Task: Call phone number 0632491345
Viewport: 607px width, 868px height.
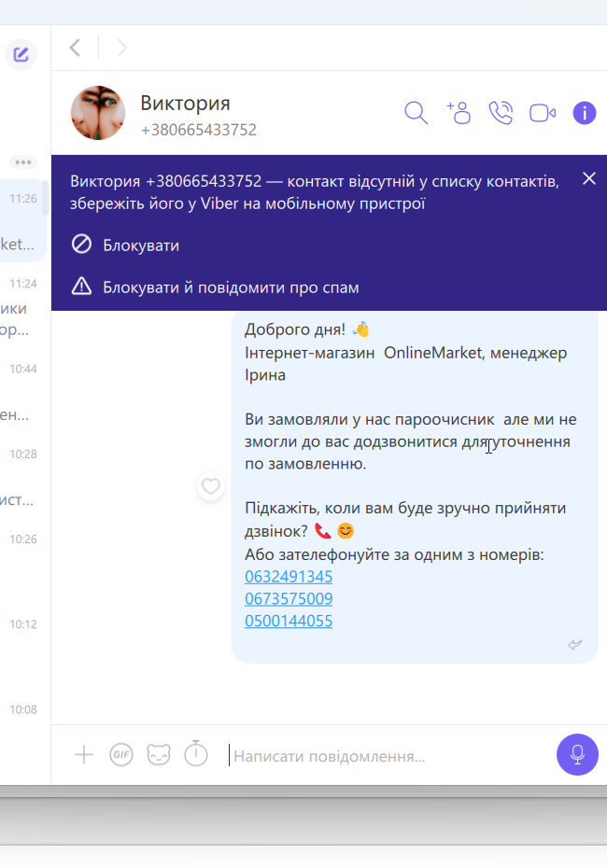Action: (x=289, y=576)
